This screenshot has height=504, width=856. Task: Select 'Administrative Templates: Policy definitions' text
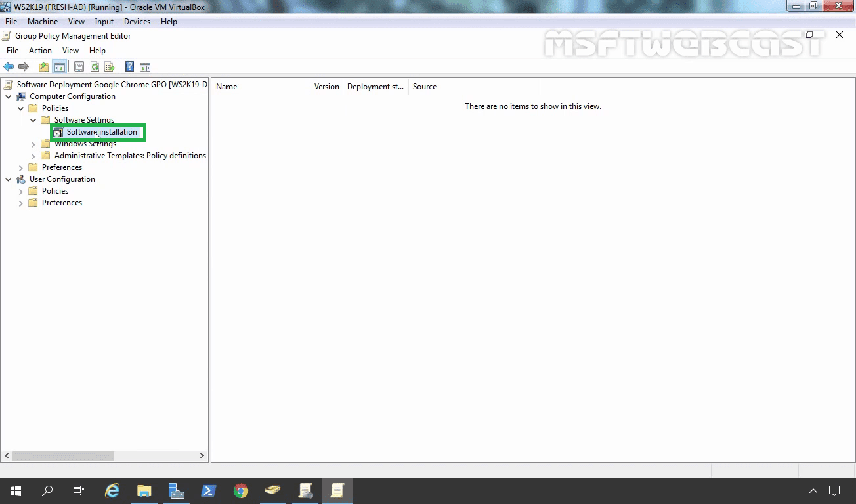coord(130,156)
